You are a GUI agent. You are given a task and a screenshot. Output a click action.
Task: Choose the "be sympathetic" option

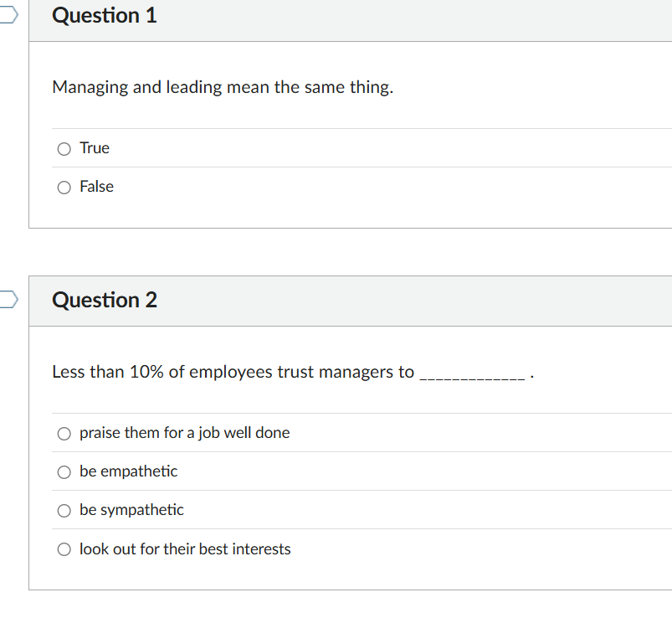(x=64, y=511)
